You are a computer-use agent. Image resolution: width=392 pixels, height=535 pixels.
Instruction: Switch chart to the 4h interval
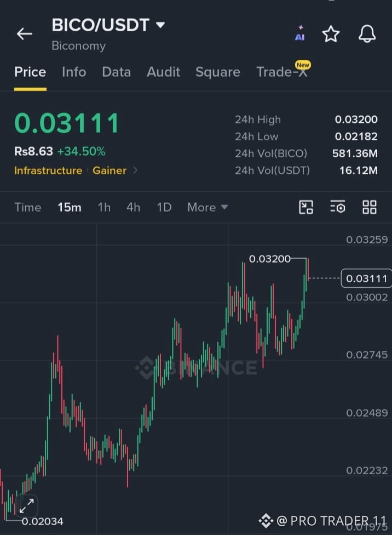[x=133, y=207]
